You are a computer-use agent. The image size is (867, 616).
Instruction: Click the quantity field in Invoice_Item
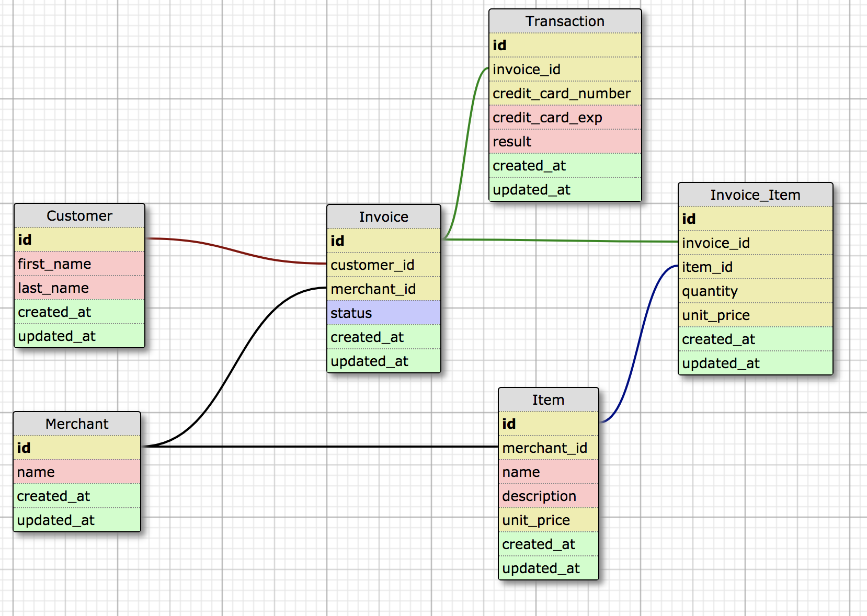756,291
